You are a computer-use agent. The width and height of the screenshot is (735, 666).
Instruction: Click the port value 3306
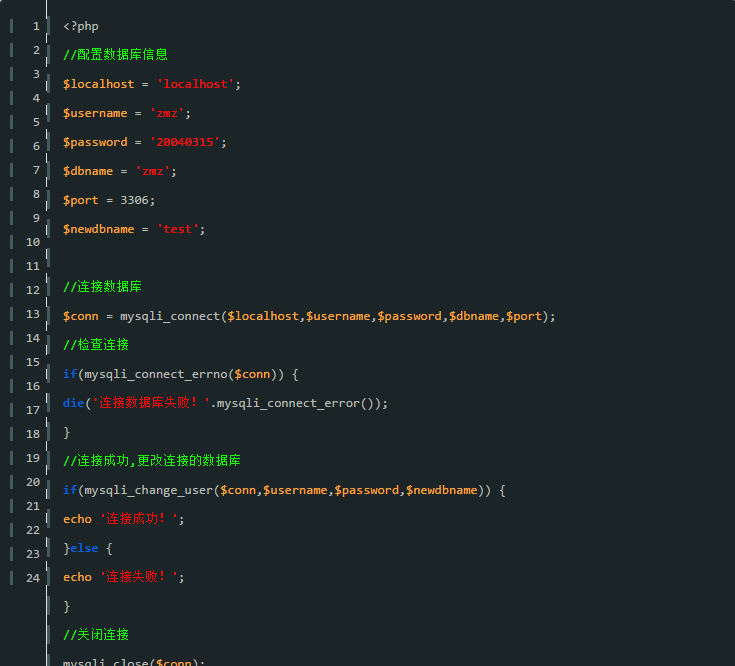[135, 200]
